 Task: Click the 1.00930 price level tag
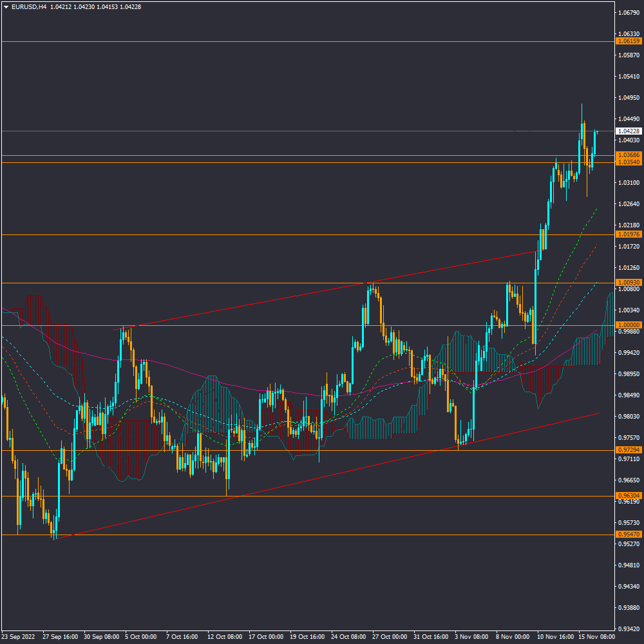[629, 283]
